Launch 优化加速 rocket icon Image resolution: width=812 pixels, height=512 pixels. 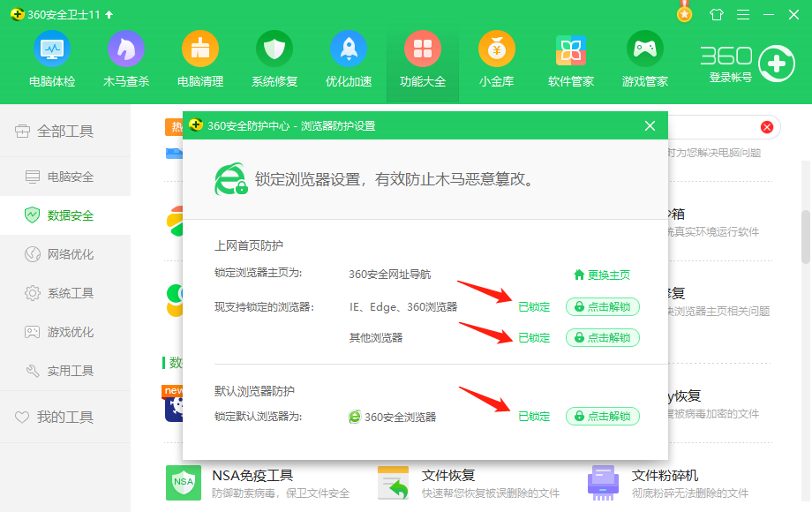pyautogui.click(x=349, y=49)
